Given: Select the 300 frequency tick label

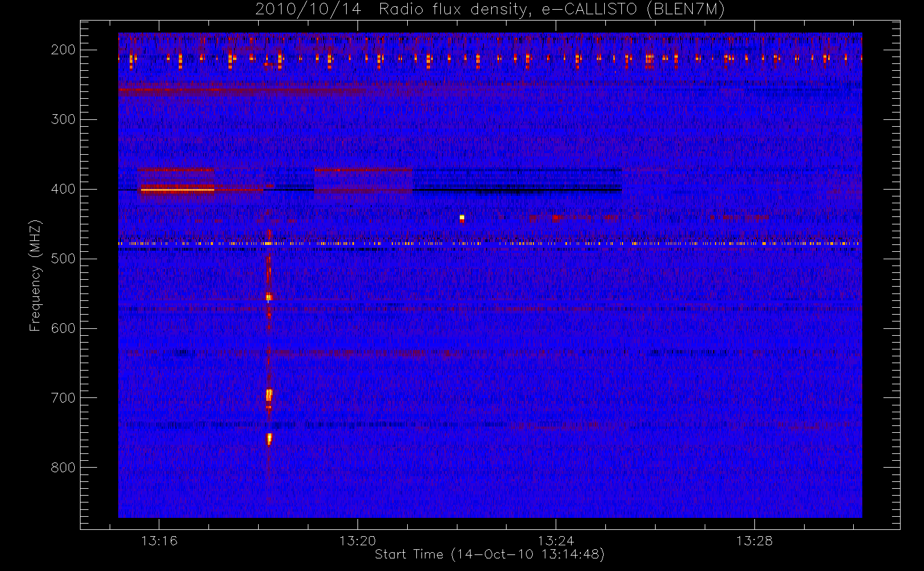Looking at the screenshot, I should [x=63, y=119].
